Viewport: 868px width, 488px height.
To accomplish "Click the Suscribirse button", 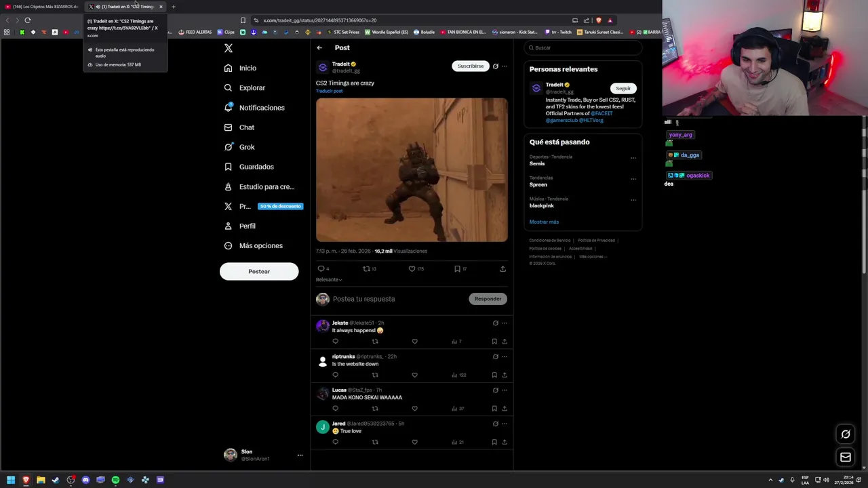I will (x=471, y=66).
